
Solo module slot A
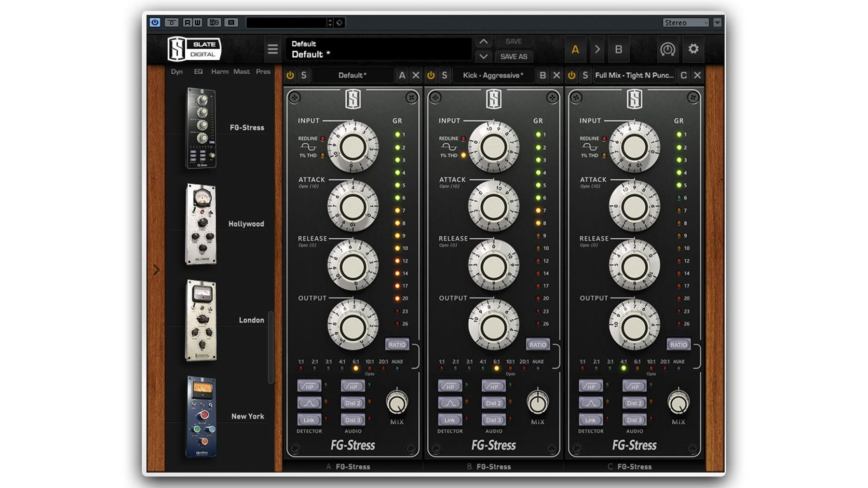(x=303, y=75)
